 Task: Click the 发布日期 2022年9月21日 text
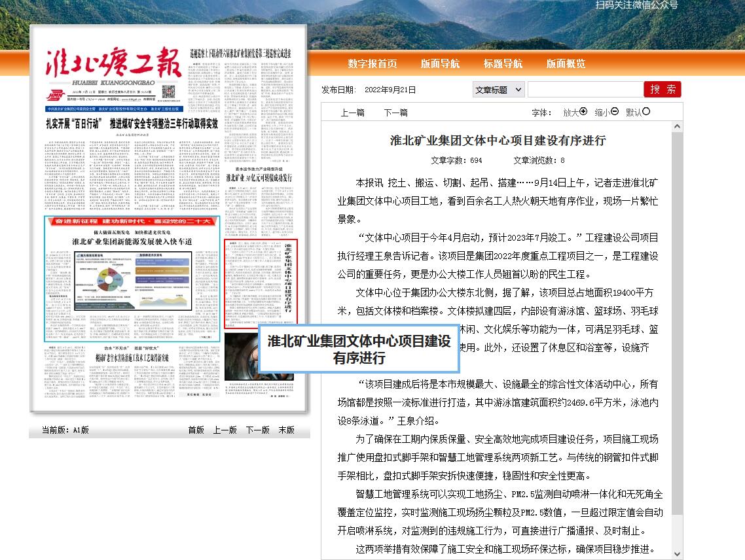tap(369, 90)
